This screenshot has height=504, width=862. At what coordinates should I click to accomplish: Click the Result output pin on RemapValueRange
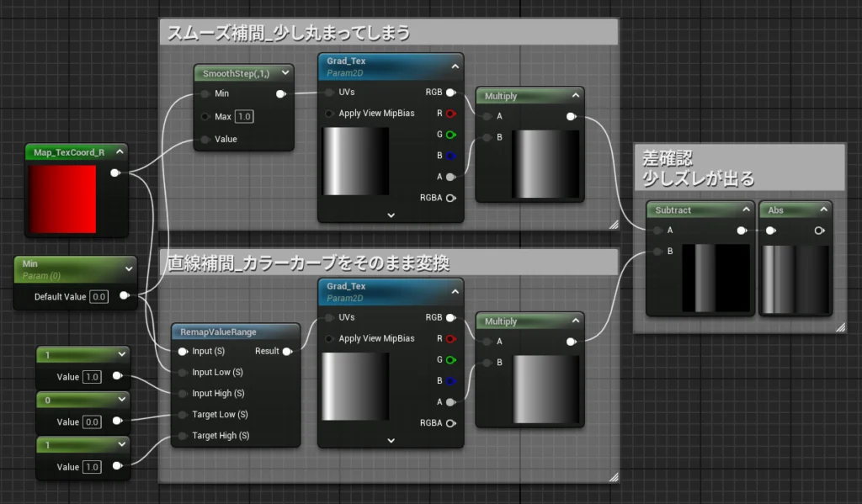pyautogui.click(x=287, y=351)
